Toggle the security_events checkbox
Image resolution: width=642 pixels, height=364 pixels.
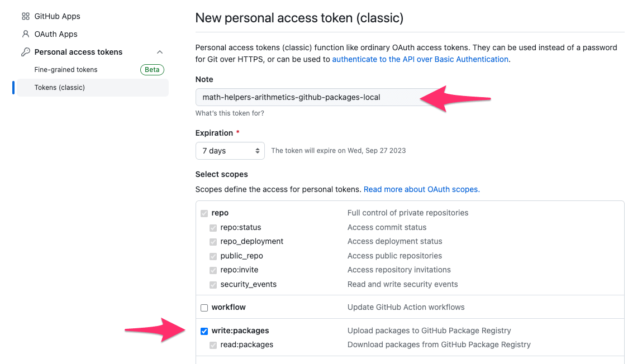coord(213,285)
